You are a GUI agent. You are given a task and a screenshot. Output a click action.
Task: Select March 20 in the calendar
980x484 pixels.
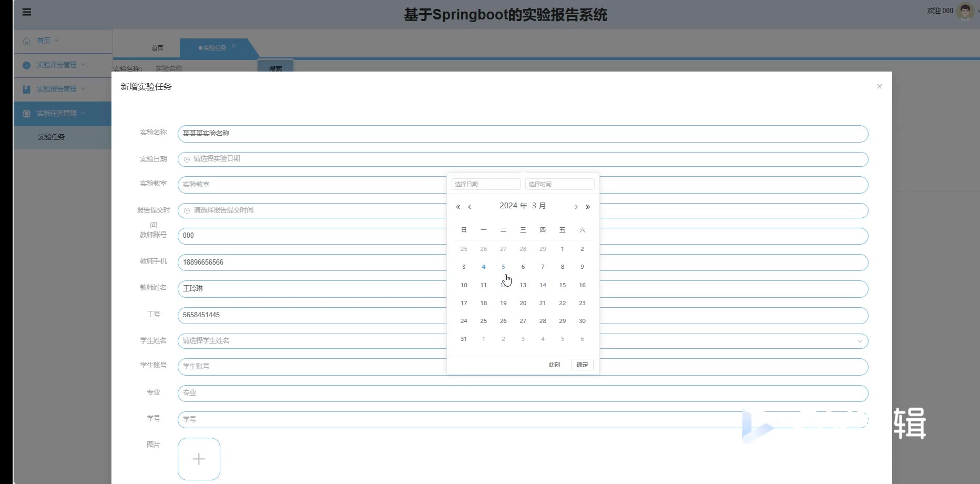pos(523,303)
